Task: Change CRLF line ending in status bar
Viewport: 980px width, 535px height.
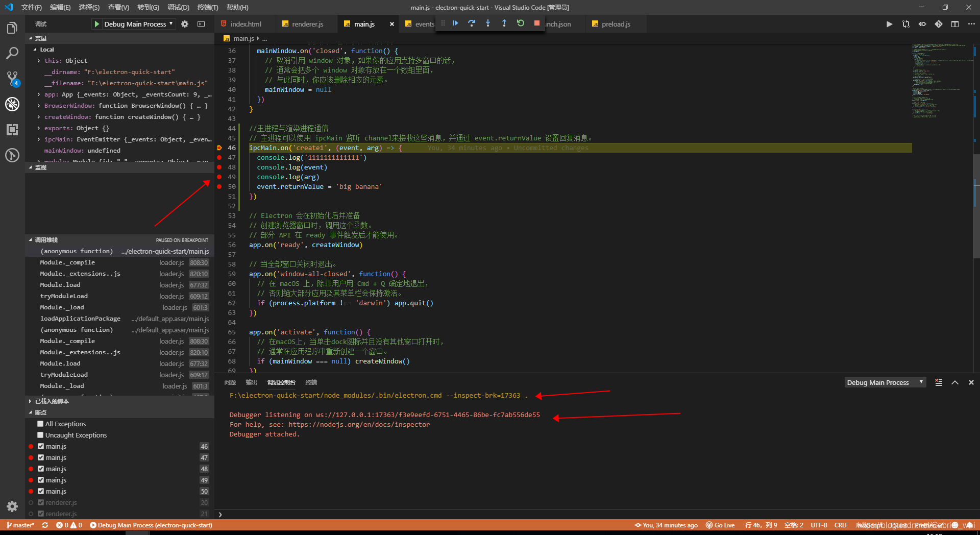Action: pos(841,525)
